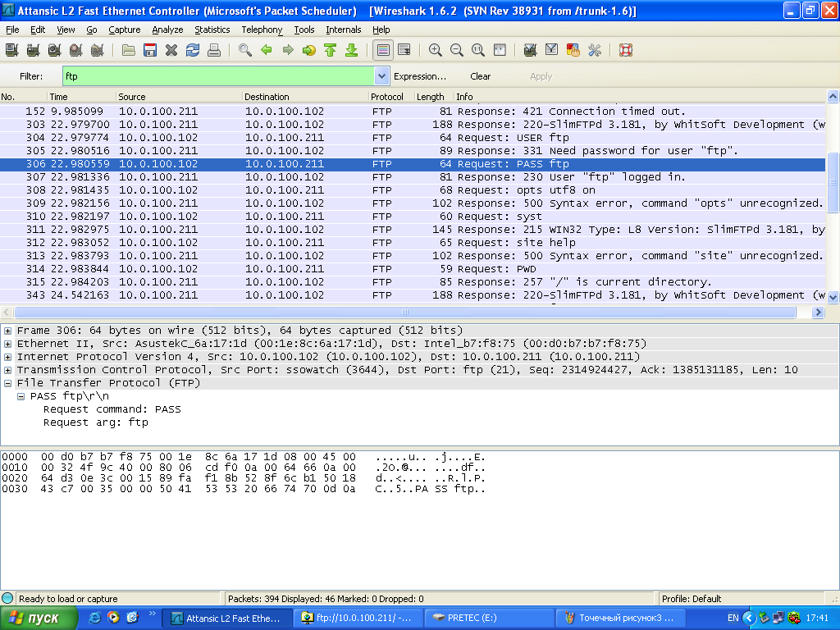The height and width of the screenshot is (630, 840).
Task: Clear the display filter
Action: [481, 76]
